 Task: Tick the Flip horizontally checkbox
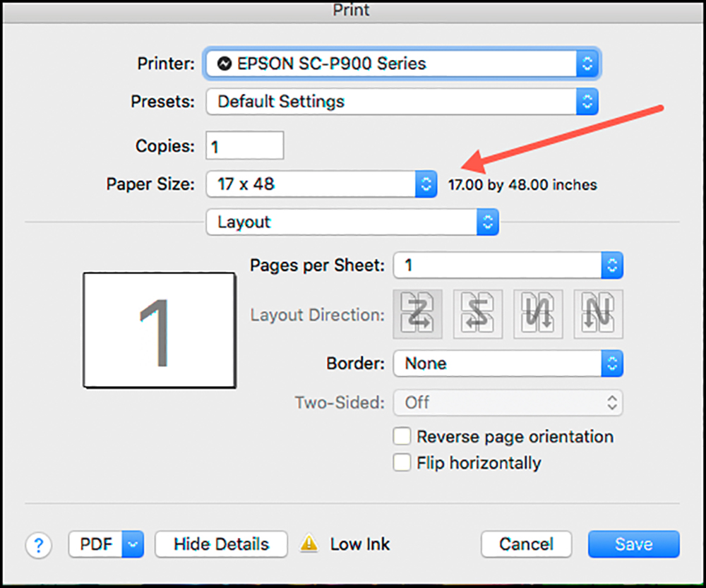[402, 462]
